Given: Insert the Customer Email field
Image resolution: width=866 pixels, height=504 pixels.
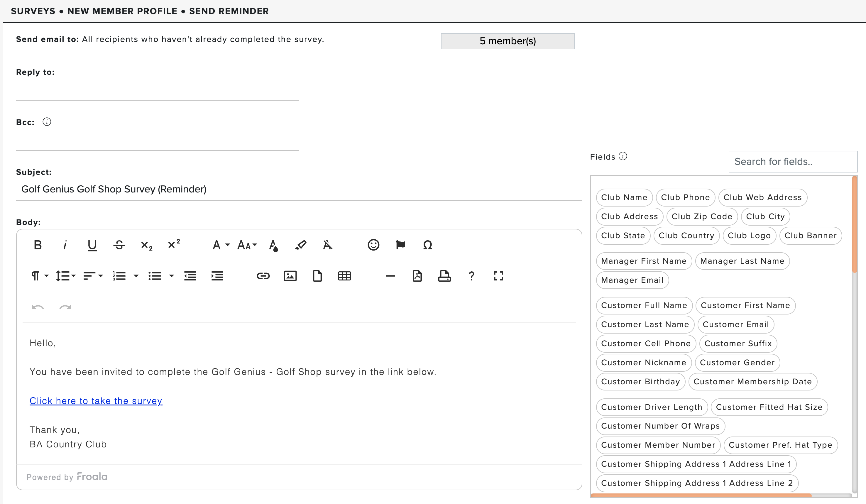Looking at the screenshot, I should tap(736, 324).
